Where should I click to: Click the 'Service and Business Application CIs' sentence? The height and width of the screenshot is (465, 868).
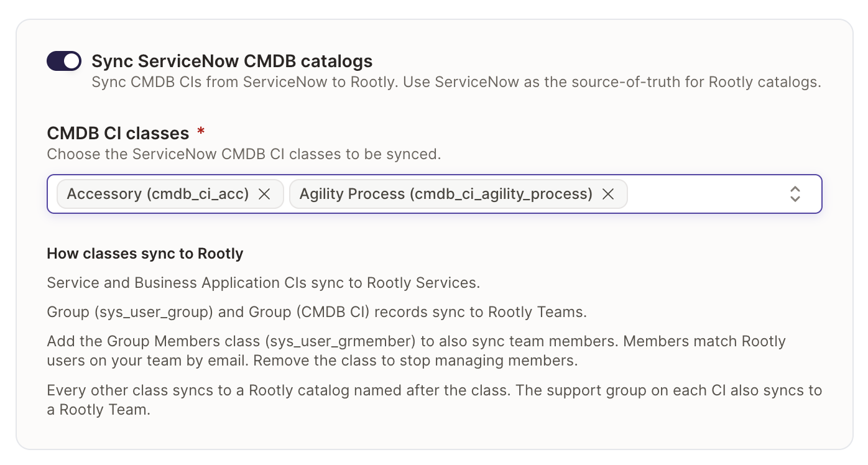coord(263,283)
